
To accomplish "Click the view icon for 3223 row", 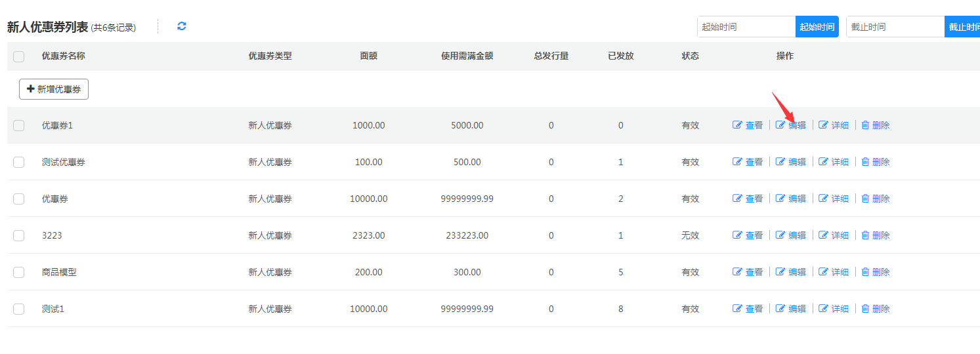I will pos(737,235).
